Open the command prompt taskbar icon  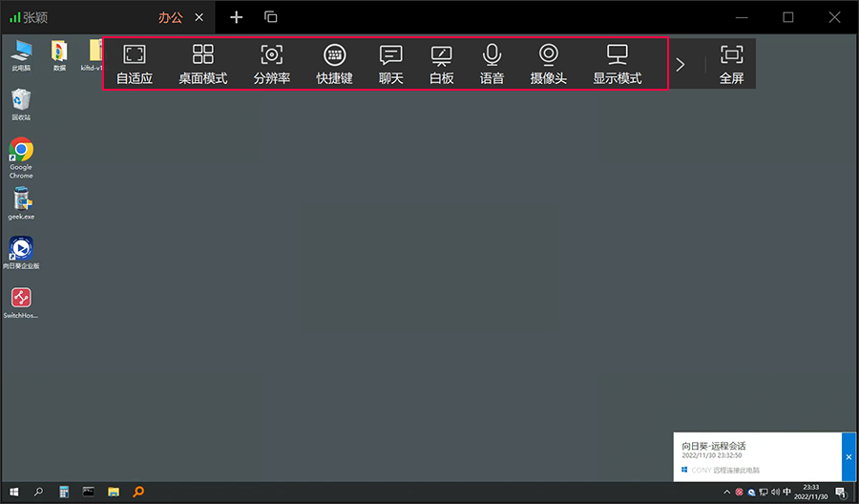(88, 492)
